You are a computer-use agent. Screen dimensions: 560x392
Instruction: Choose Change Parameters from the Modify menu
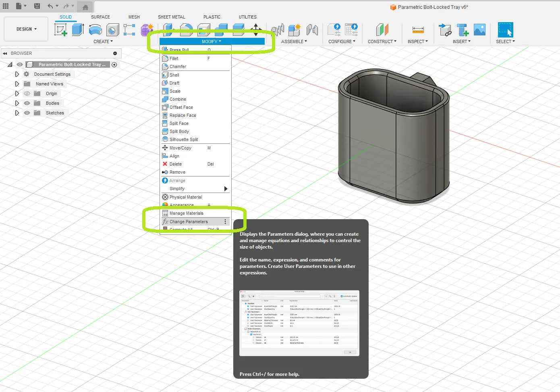(x=189, y=222)
